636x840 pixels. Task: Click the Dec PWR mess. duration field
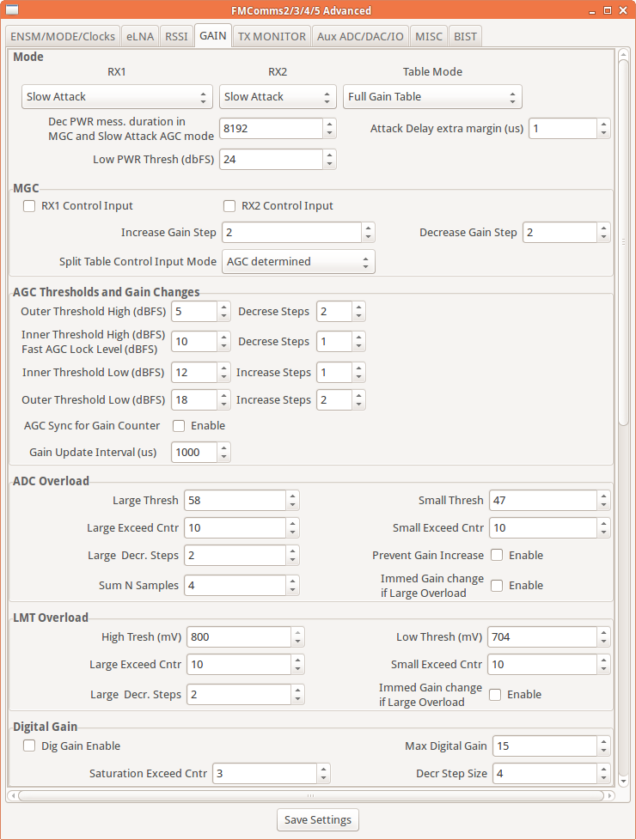(272, 129)
